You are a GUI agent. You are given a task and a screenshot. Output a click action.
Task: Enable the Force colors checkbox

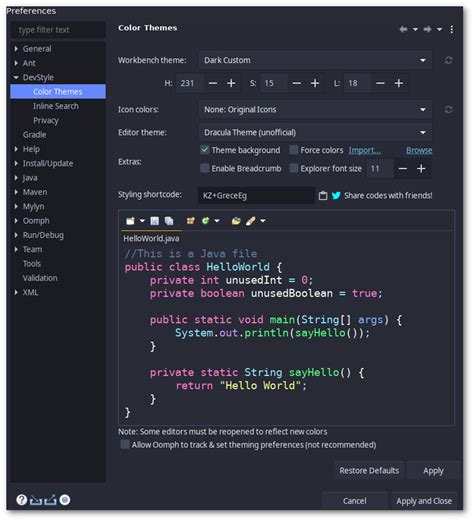tap(293, 150)
